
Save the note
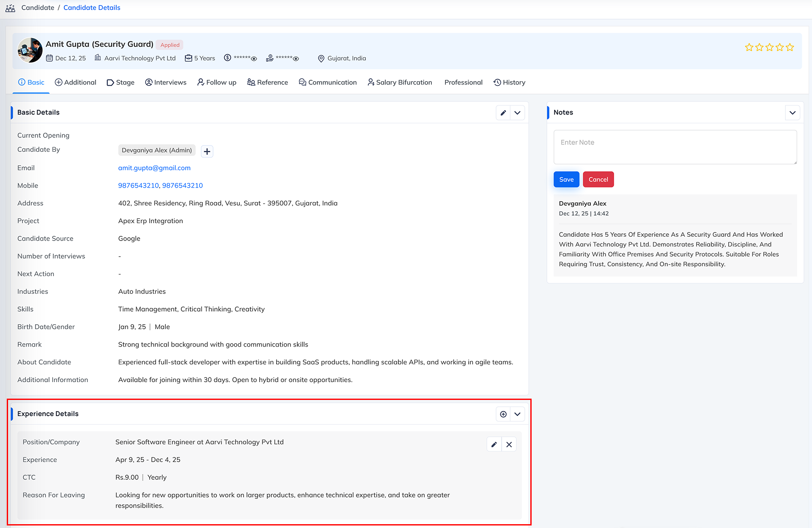tap(566, 180)
